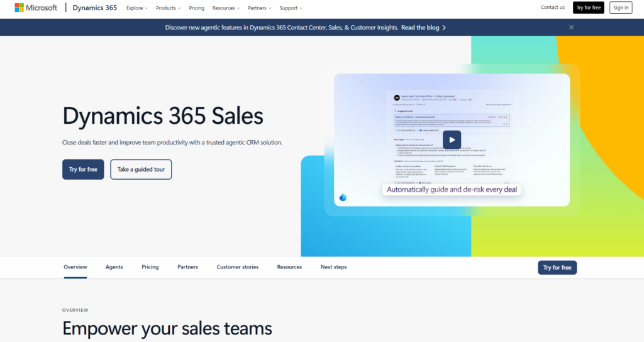Click the 'Dynamics 365 Sales' heading

click(163, 116)
